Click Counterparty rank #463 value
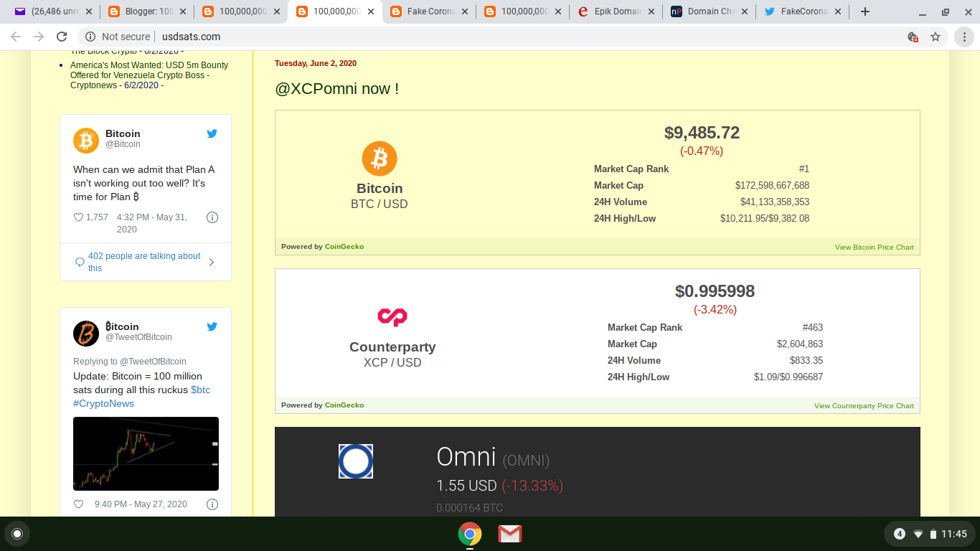The width and height of the screenshot is (980, 551). coord(813,327)
